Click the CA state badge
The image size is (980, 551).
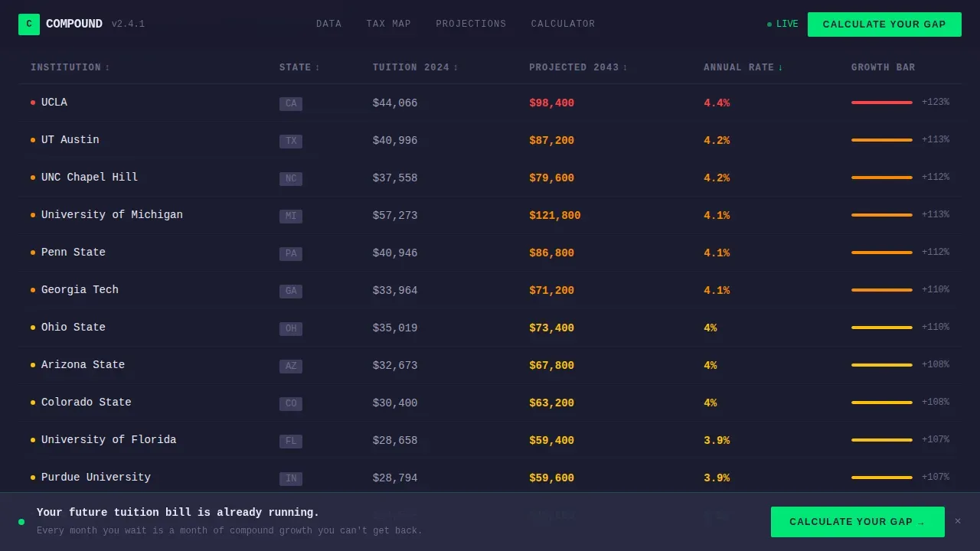[291, 103]
